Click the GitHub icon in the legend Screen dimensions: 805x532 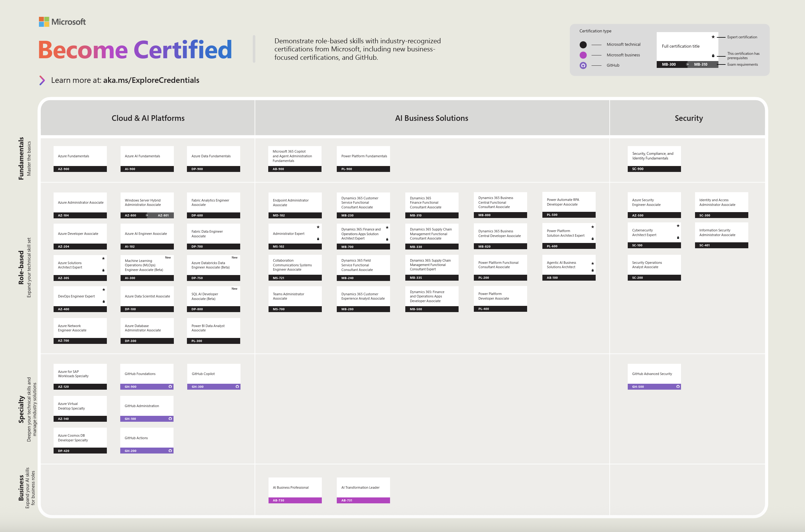pyautogui.click(x=583, y=65)
